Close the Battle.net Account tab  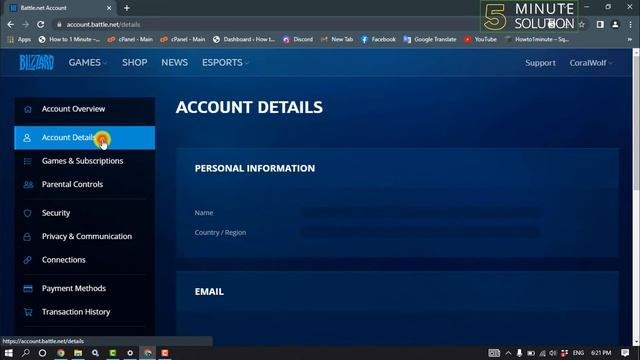(x=109, y=8)
